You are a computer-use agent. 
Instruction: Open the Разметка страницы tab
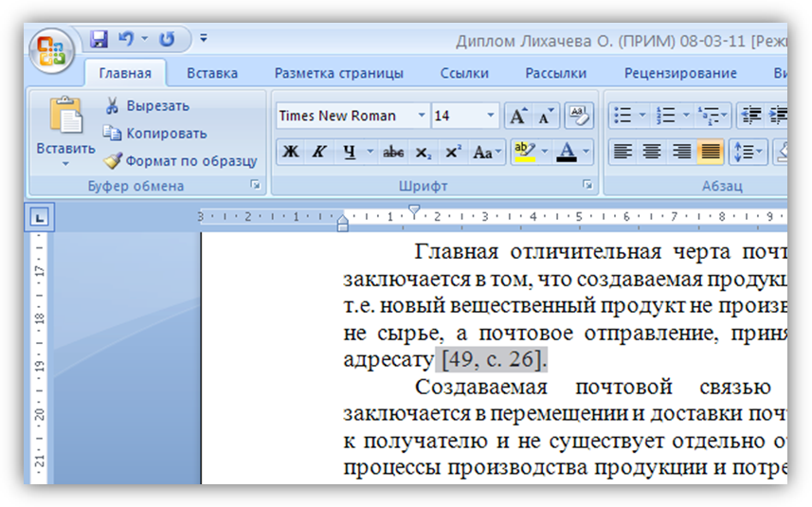point(338,73)
